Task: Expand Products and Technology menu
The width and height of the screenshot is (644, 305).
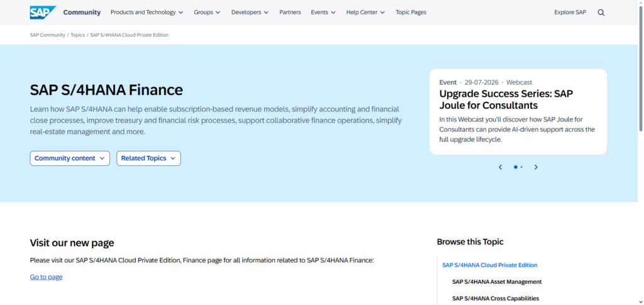Action: (x=147, y=13)
